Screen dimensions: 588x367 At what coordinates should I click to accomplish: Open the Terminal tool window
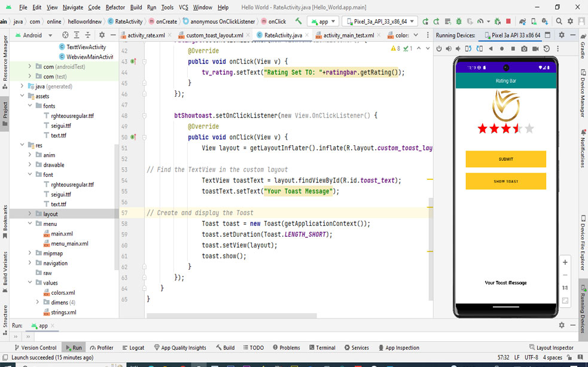click(322, 347)
